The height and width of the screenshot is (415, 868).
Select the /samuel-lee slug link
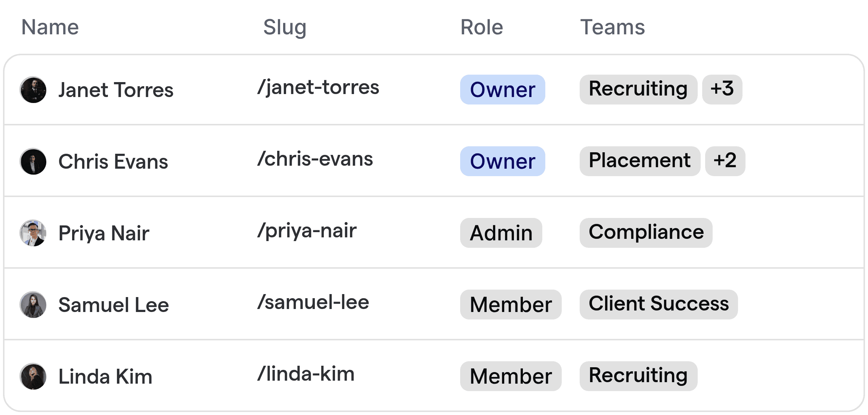[x=313, y=302]
